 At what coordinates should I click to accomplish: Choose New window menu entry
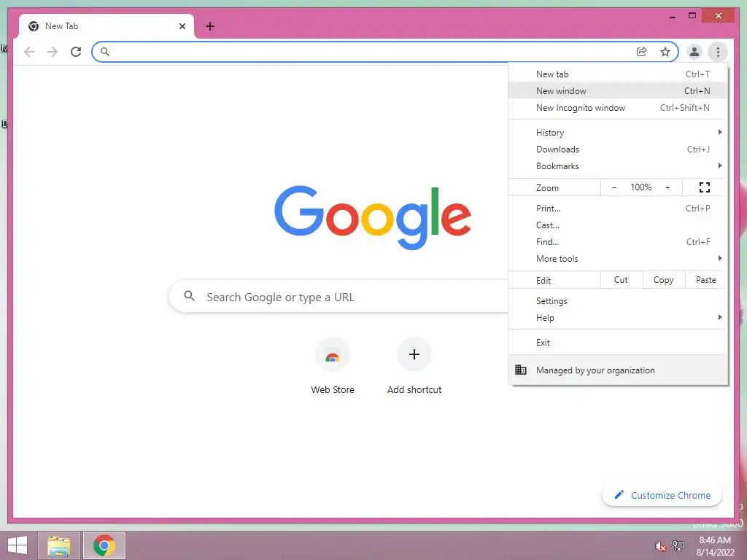[618, 90]
